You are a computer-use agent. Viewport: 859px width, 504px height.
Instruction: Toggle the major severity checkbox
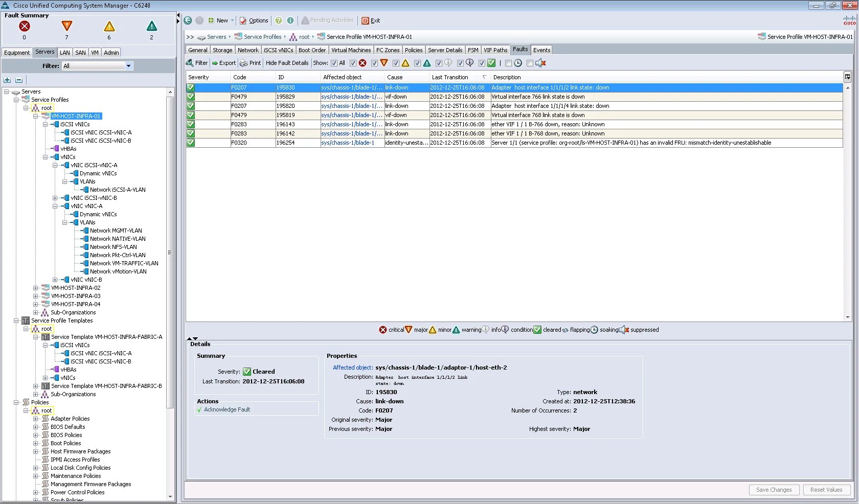point(374,63)
